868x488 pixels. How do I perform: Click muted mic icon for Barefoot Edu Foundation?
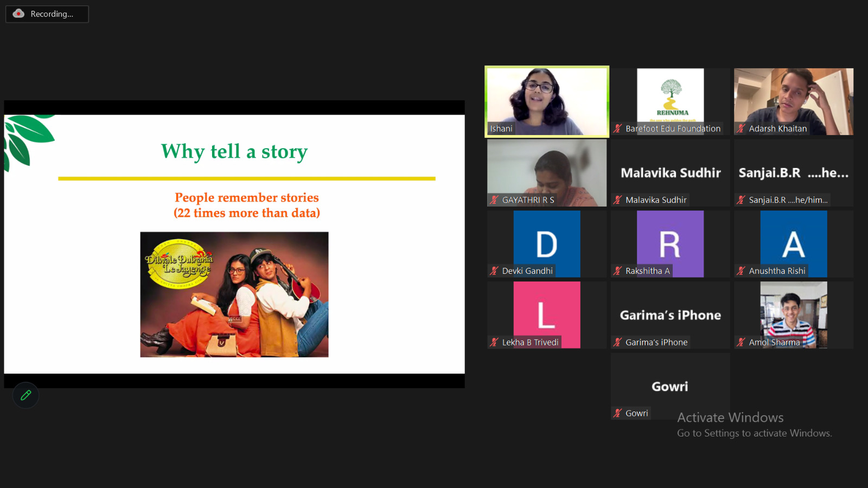[x=618, y=129]
